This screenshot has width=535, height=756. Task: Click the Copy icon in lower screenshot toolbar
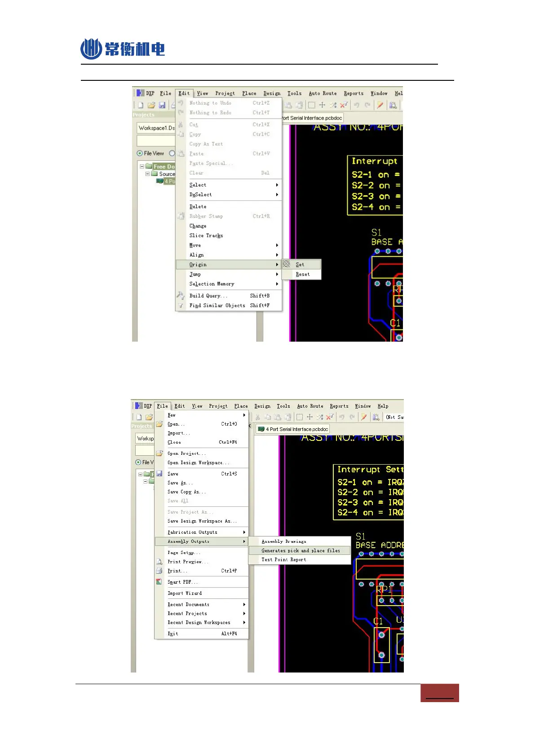(x=267, y=417)
